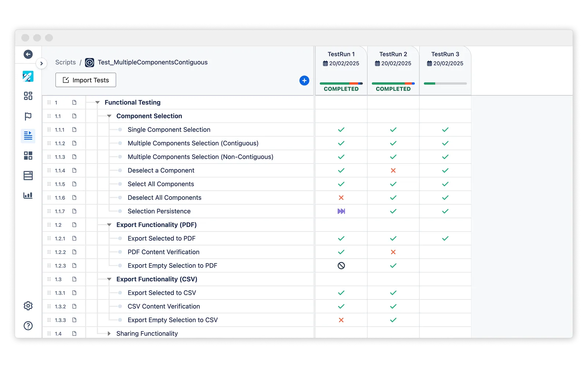
Task: Click the TestRun 3 progress bar
Action: coord(445,84)
